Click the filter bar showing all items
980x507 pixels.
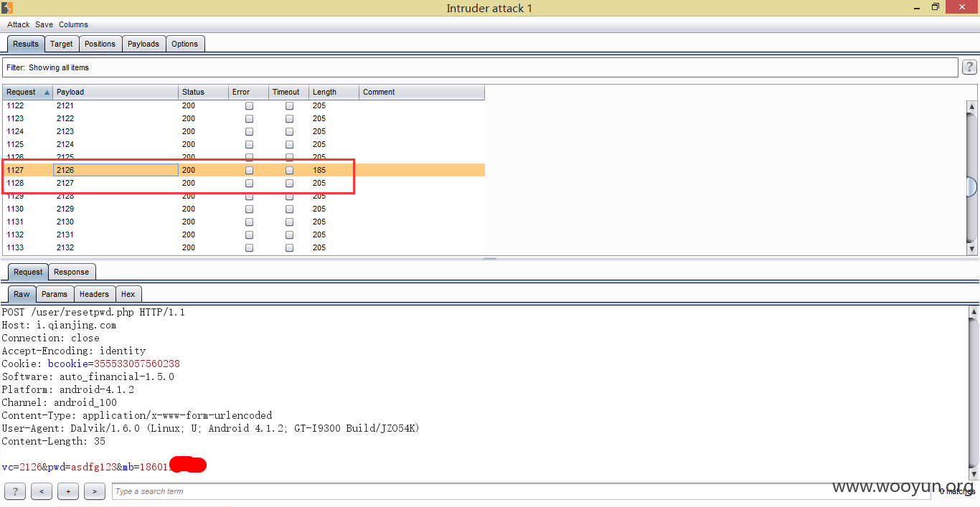(x=480, y=67)
